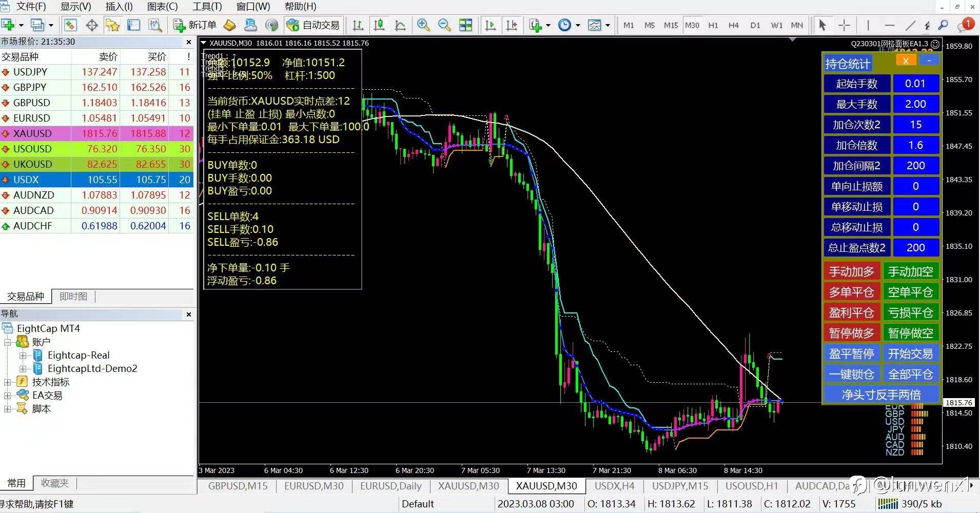Screen dimensions: 980x513
Task: Zoom in on the chart
Action: tap(423, 25)
